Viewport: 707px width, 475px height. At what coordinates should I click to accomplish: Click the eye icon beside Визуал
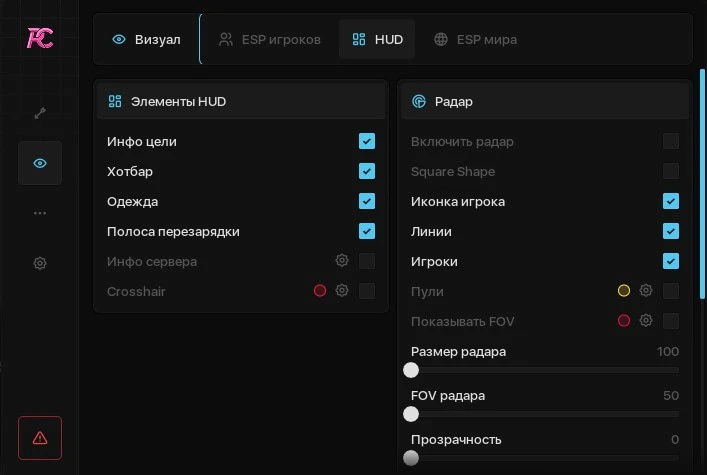[x=119, y=39]
